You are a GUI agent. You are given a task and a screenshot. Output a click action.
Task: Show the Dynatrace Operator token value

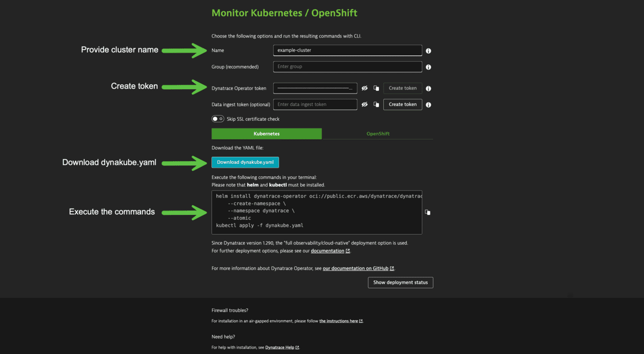tap(365, 88)
